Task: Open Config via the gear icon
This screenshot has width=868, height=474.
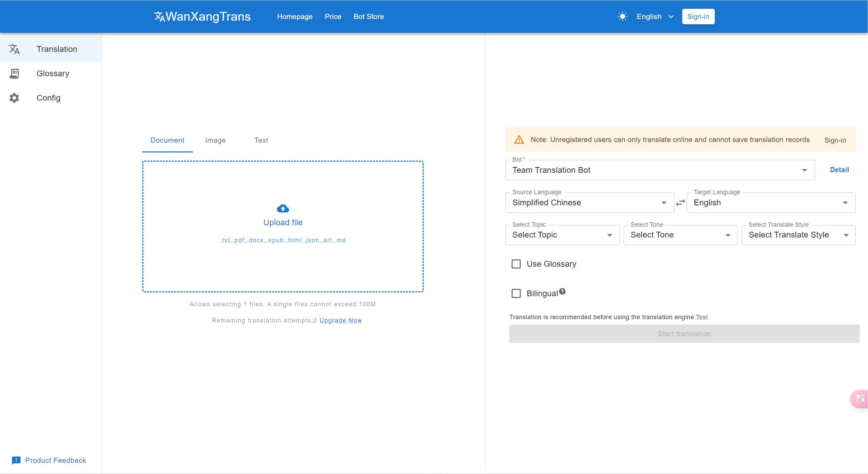Action: coord(14,98)
